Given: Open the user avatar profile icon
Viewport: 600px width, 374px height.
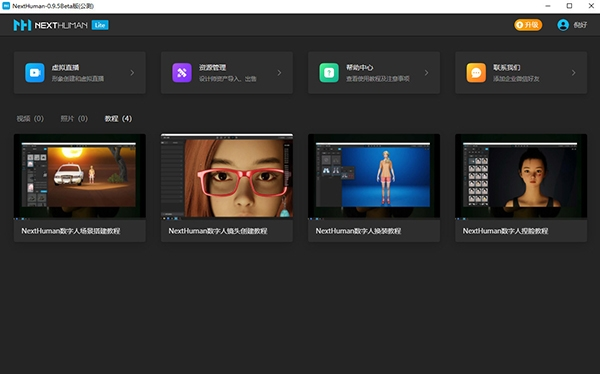Looking at the screenshot, I should click(563, 25).
